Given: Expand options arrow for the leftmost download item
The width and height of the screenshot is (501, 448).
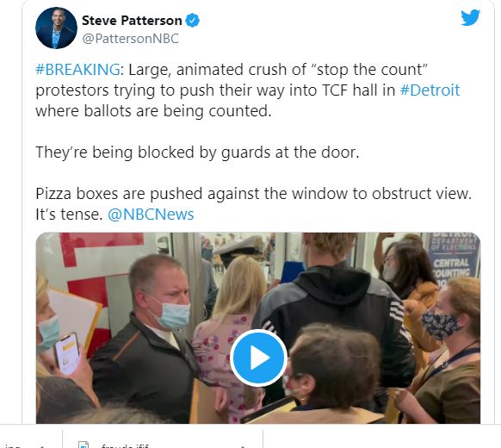Looking at the screenshot, I should (42, 445).
